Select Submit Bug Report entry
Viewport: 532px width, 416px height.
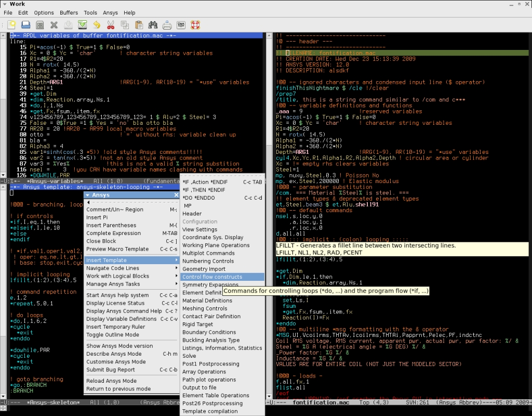point(131,370)
